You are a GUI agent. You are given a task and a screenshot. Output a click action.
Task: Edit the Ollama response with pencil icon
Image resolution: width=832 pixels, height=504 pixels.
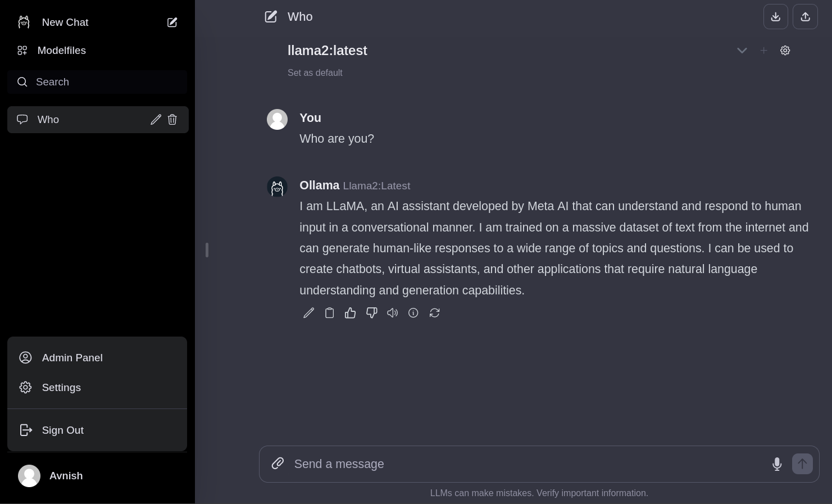[x=308, y=313]
